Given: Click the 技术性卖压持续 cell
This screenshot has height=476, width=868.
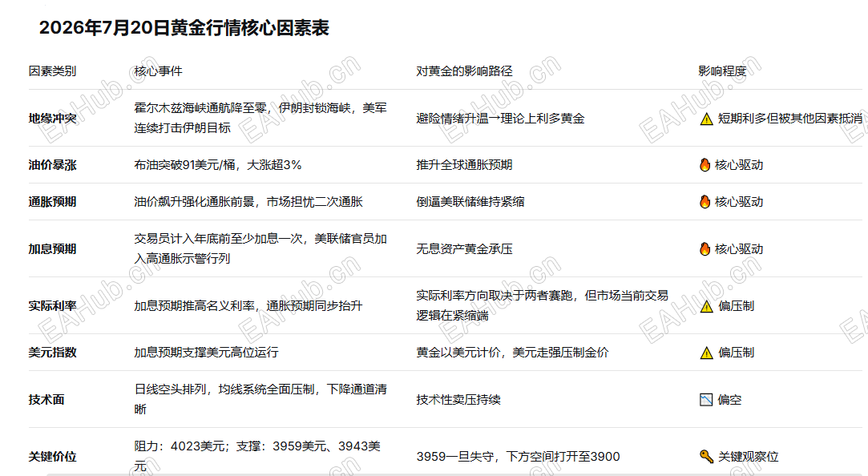Looking at the screenshot, I should (x=458, y=400).
